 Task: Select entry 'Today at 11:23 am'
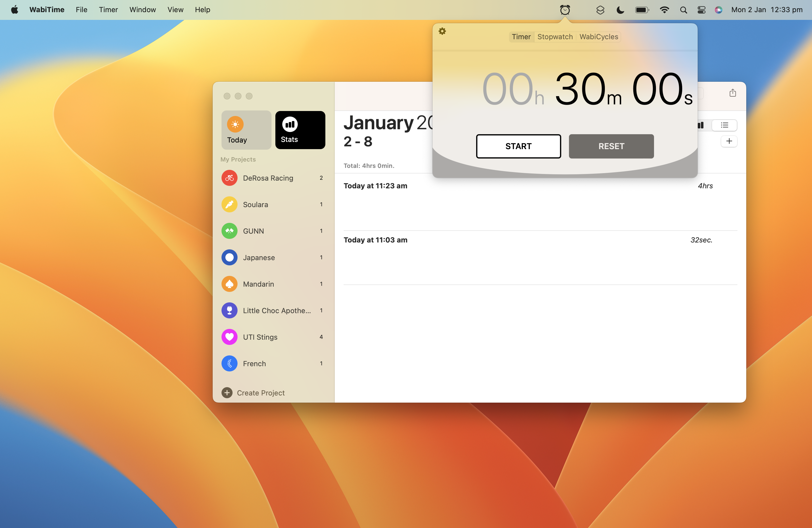[x=375, y=186]
